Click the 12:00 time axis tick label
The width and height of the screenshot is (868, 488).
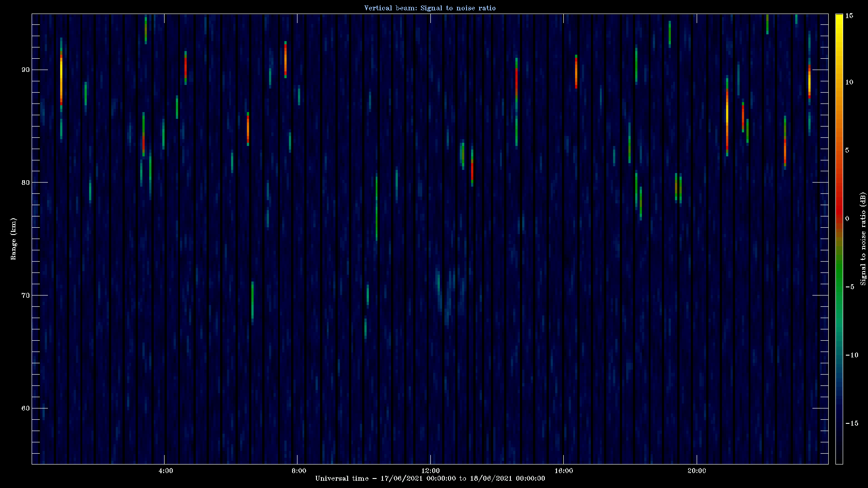click(x=430, y=470)
